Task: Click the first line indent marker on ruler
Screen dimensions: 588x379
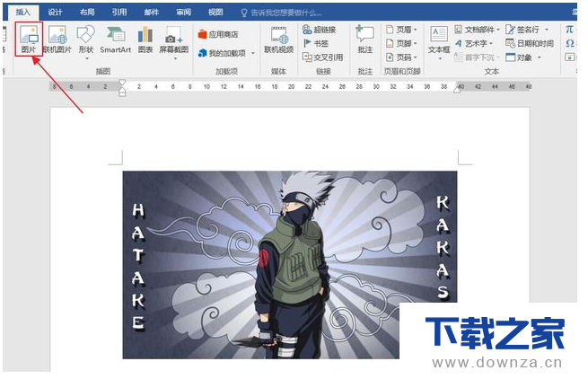Action: tap(122, 83)
